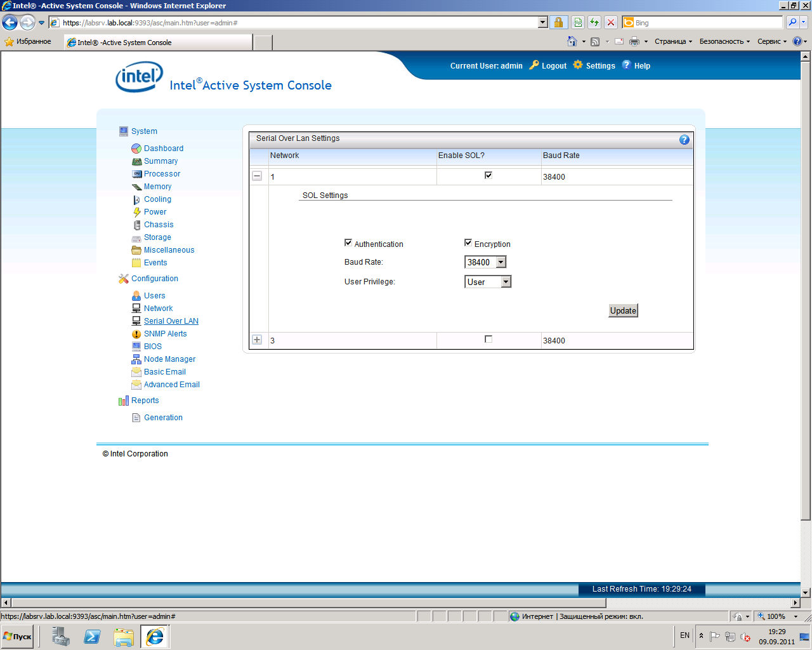Image resolution: width=812 pixels, height=650 pixels.
Task: Open the Безопасность menu
Action: (724, 41)
